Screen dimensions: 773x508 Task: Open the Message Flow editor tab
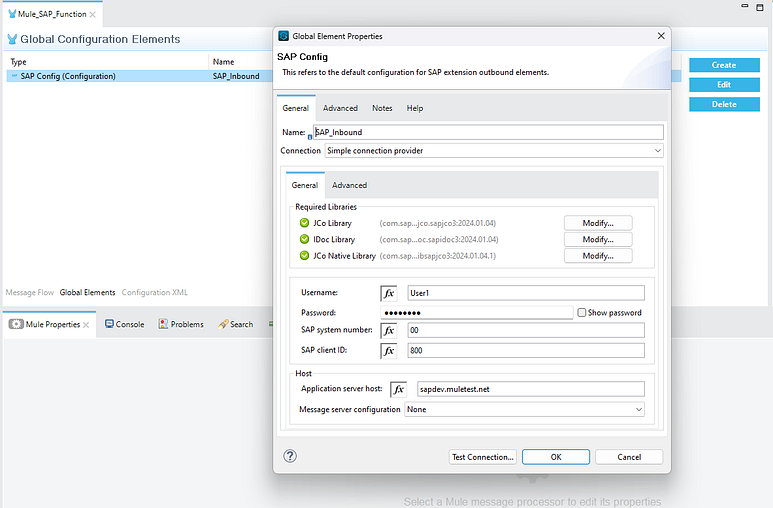[x=30, y=292]
